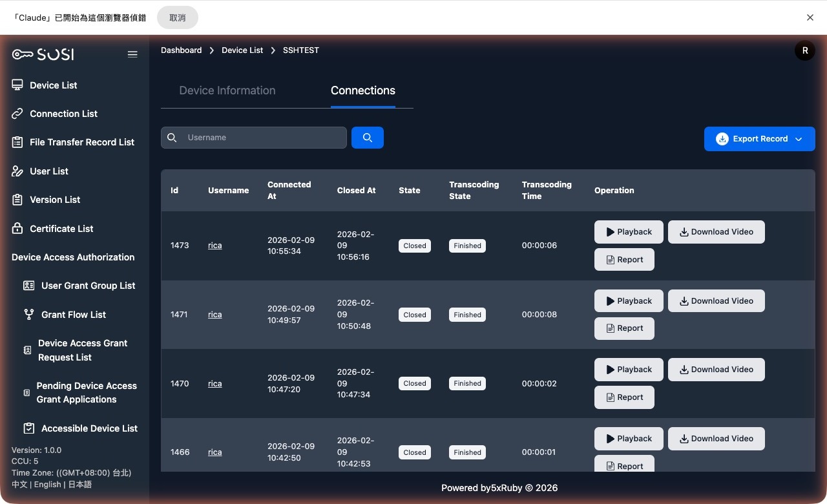Viewport: 827px width, 504px height.
Task: Expand the Export Record dropdown
Action: tap(799, 138)
